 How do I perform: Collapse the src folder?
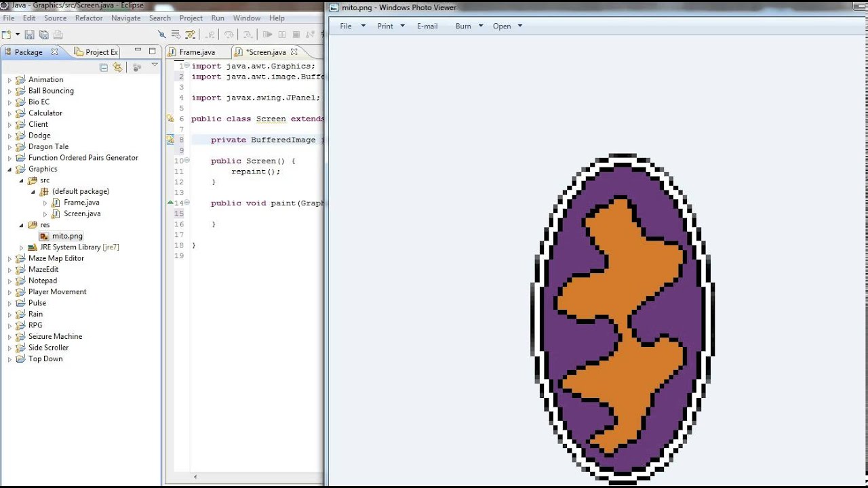coord(22,180)
